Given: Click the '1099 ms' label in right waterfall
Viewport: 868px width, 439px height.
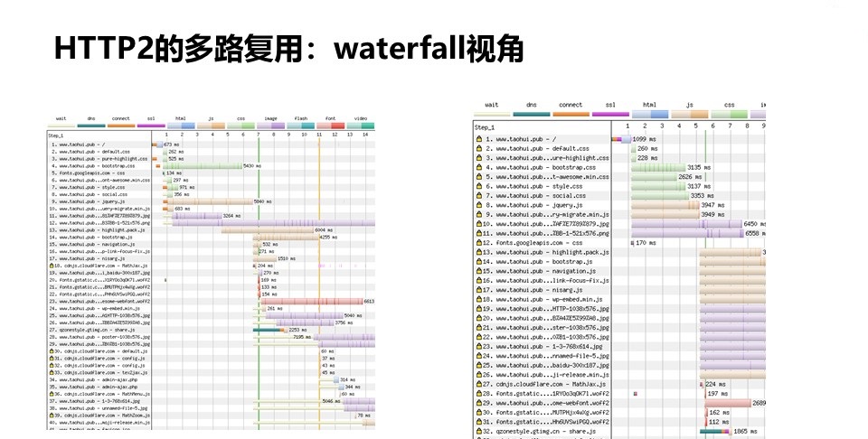Looking at the screenshot, I should [x=645, y=139].
